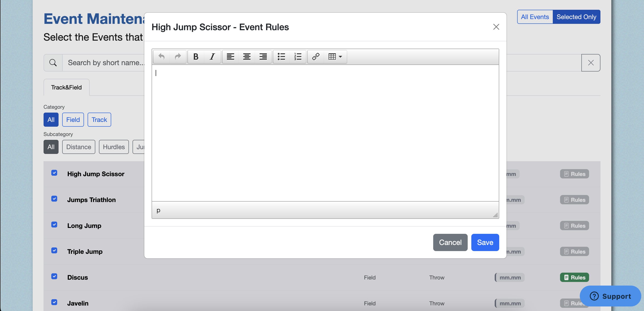Open the table insert dropdown
Viewport: 644px width, 311px height.
point(335,57)
